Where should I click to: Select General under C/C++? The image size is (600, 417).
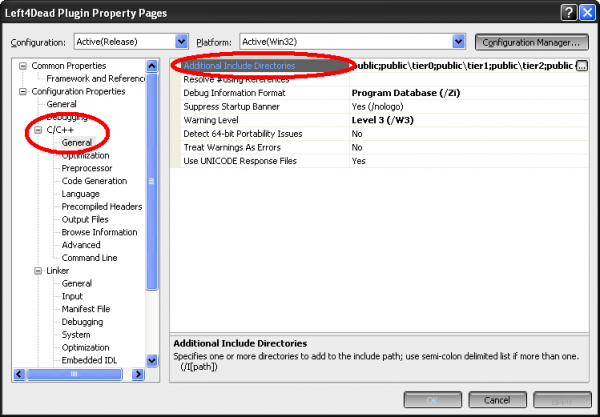point(77,143)
